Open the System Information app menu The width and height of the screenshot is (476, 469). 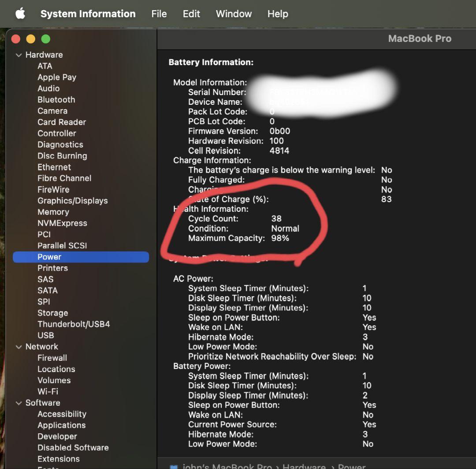88,14
